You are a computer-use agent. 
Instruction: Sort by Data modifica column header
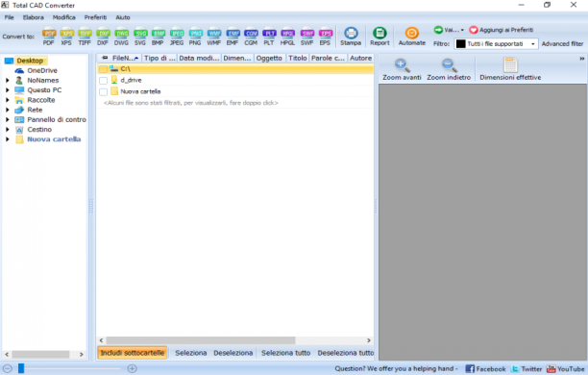point(199,59)
